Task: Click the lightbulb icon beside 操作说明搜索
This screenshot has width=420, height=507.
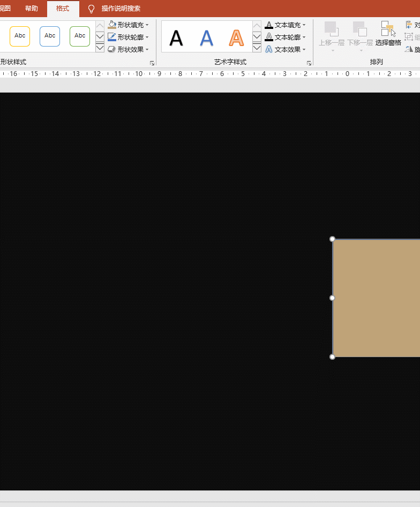Action: pos(91,9)
